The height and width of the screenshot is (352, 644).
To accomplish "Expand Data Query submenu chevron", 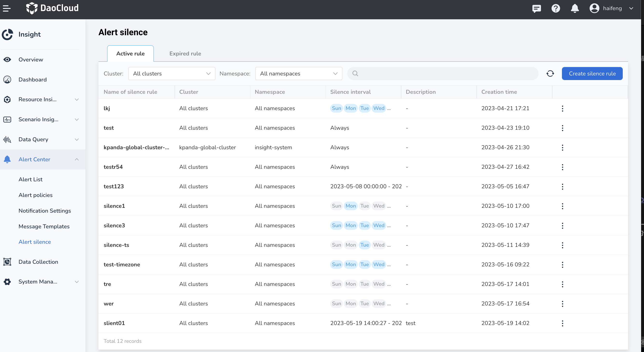I will click(x=77, y=139).
